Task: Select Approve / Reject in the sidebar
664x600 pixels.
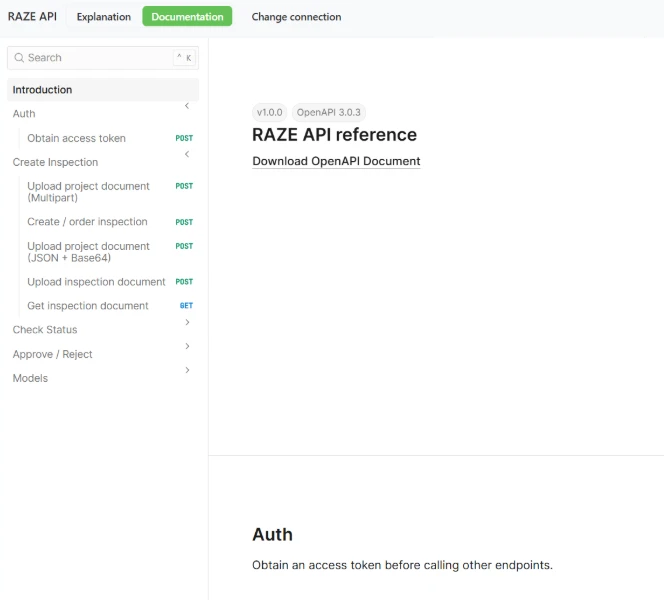Action: click(53, 354)
